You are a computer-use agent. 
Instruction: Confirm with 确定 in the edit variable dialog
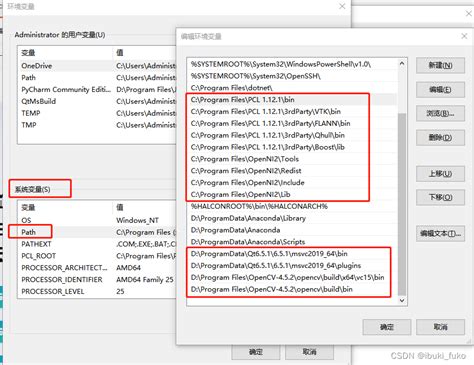[387, 327]
